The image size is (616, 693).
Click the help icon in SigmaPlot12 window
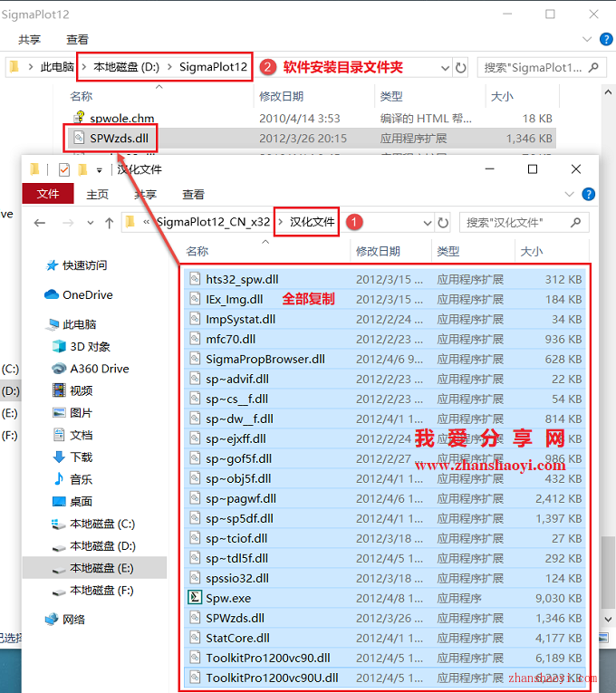[x=606, y=39]
